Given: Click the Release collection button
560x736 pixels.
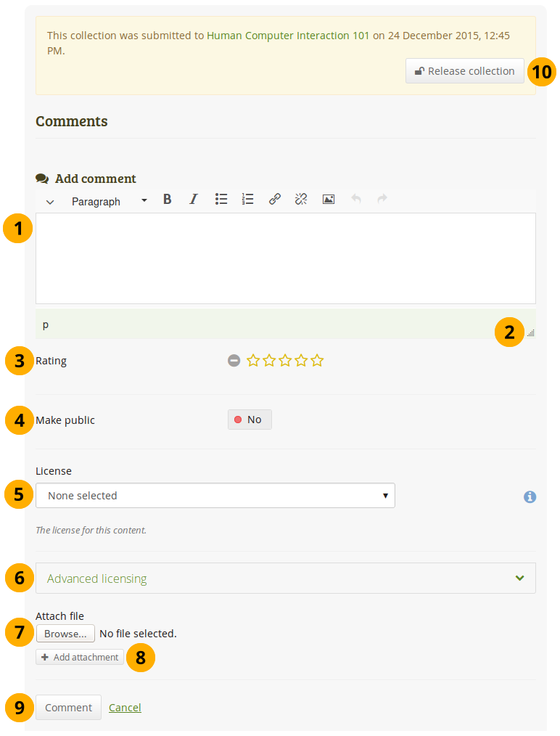Looking at the screenshot, I should click(x=464, y=71).
